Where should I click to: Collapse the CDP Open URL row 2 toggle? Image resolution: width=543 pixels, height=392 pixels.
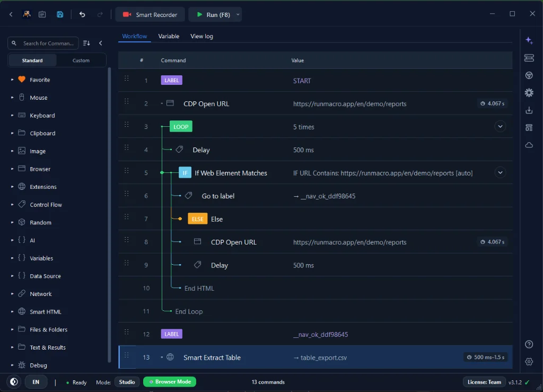(162, 103)
